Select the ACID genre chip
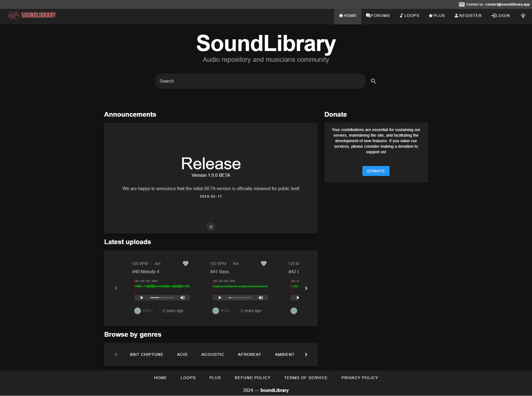Image resolution: width=532 pixels, height=396 pixels. [x=182, y=354]
